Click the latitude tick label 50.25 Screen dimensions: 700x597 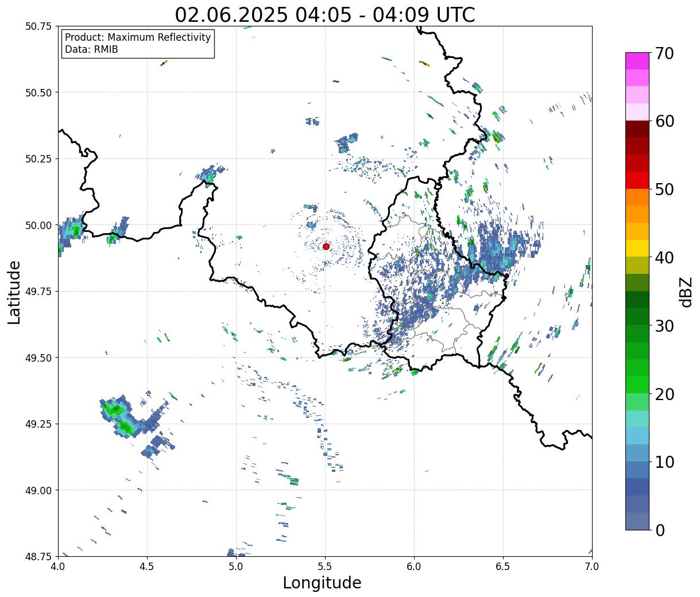point(38,159)
